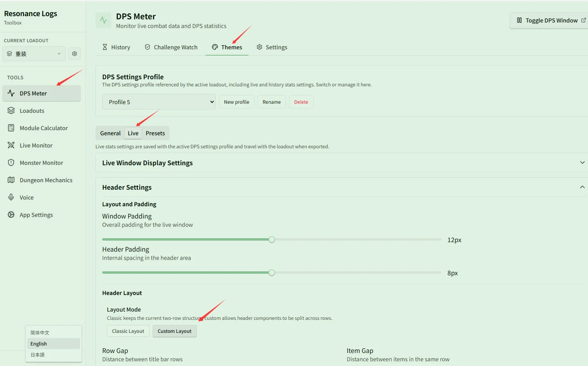Choose 日本語 language option

[54, 355]
